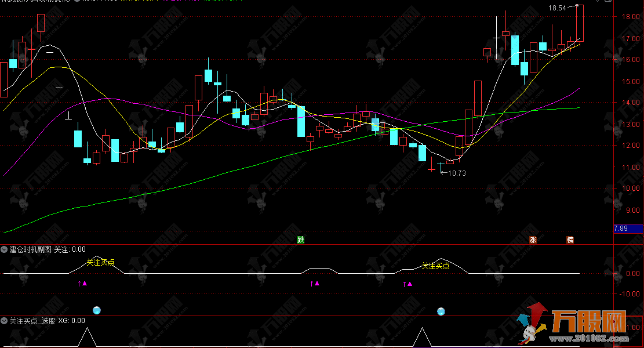
Task: Click the first magenta up-arrow signal
Action: (82, 284)
